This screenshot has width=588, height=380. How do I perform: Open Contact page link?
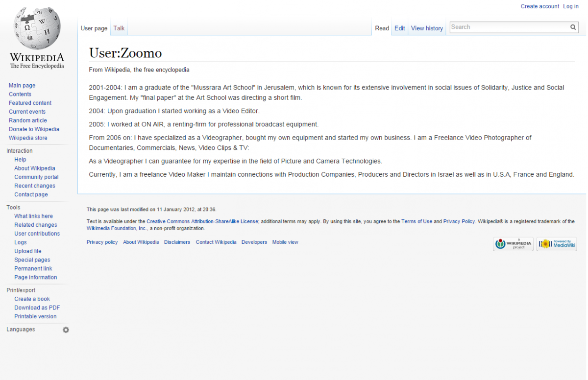coord(31,195)
